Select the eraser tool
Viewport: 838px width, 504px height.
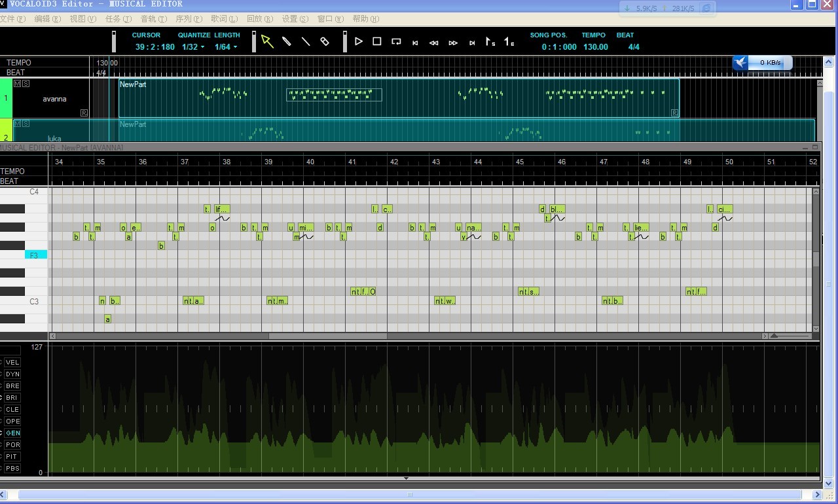[324, 41]
